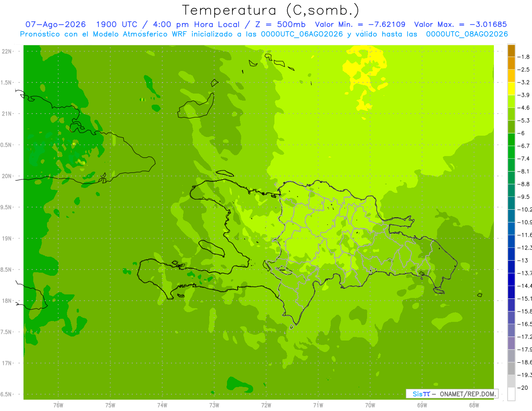Click the "-7.4" colorbar label
Viewport: 532px width, 411px height.
point(524,158)
